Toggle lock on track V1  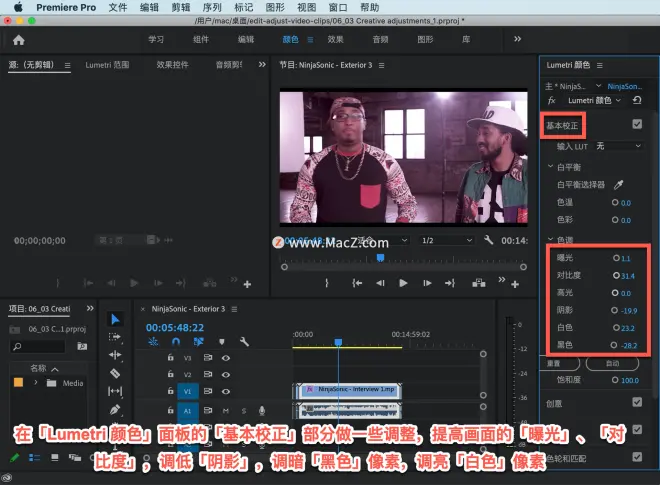click(x=170, y=391)
